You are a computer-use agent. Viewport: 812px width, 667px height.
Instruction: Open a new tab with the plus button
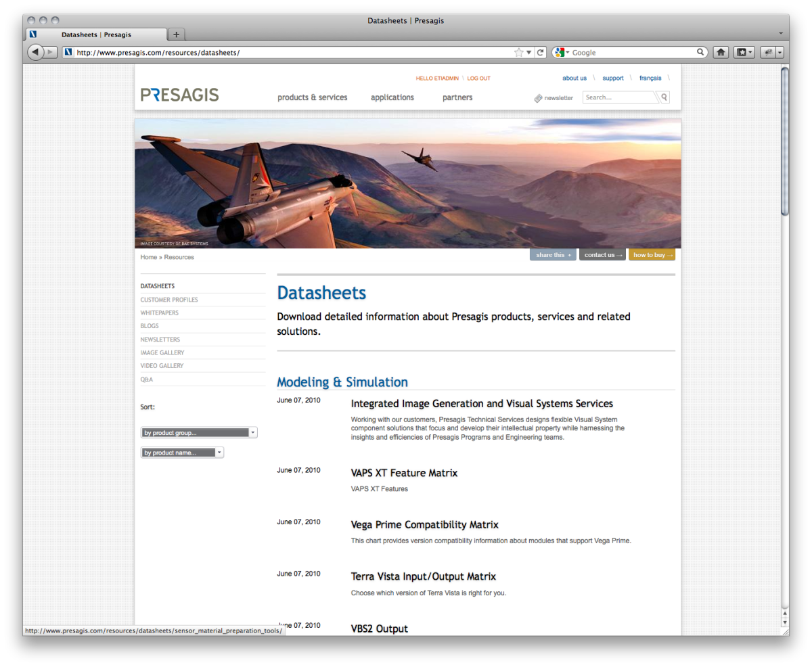(x=176, y=34)
